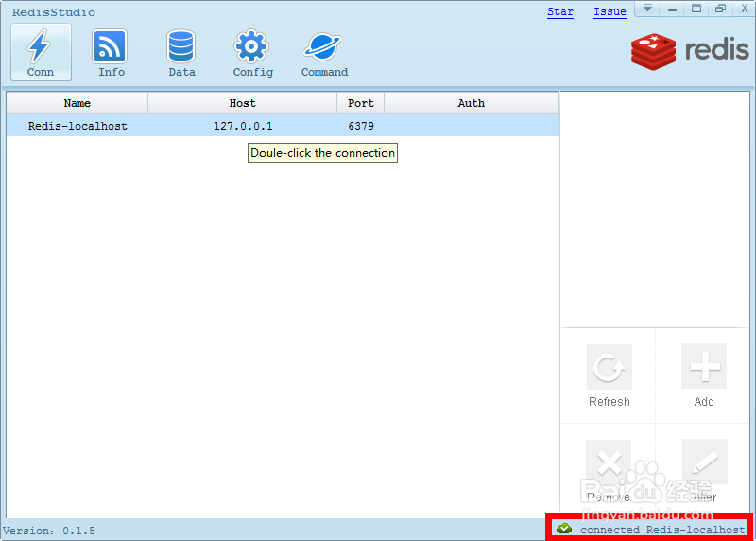Sort by the Auth column header
This screenshot has width=756, height=541.
pos(471,103)
